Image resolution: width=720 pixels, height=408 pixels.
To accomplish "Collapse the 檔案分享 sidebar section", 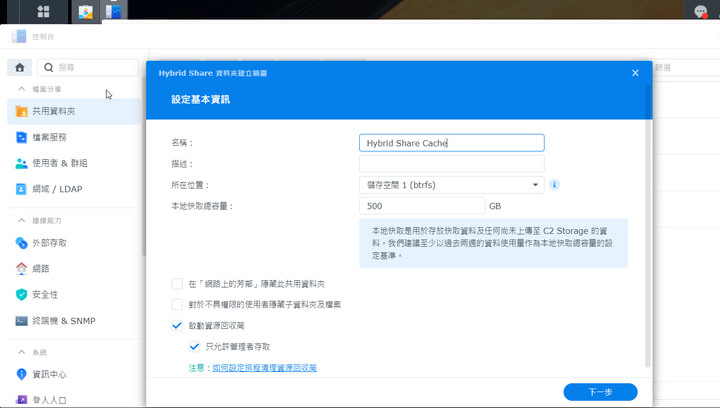I will click(21, 89).
